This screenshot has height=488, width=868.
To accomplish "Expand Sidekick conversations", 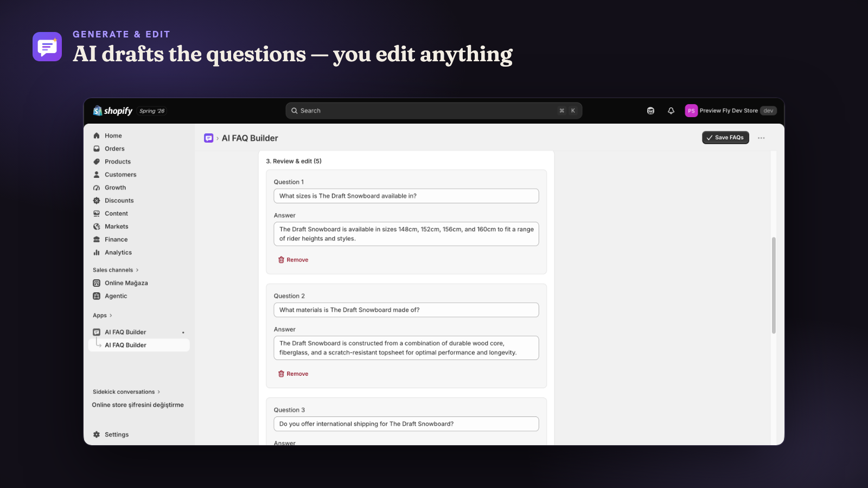I will point(126,392).
